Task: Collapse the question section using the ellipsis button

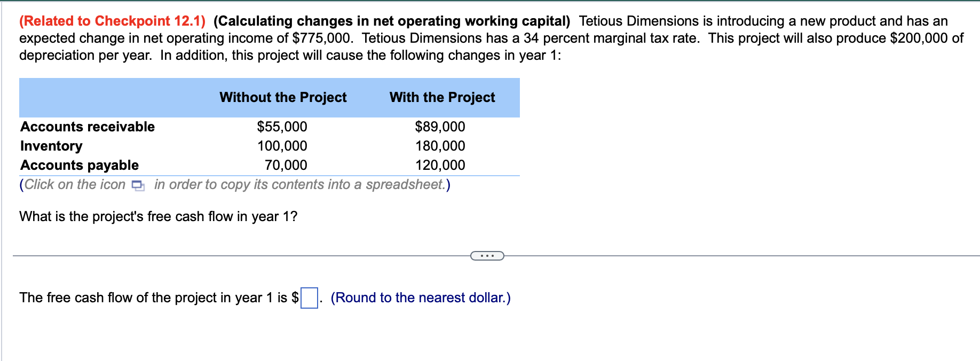Action: coord(487,255)
